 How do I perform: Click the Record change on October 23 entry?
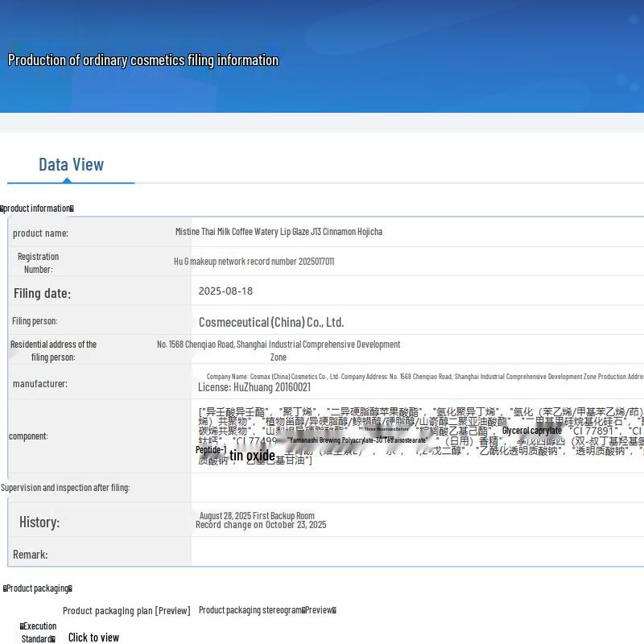coord(261,525)
